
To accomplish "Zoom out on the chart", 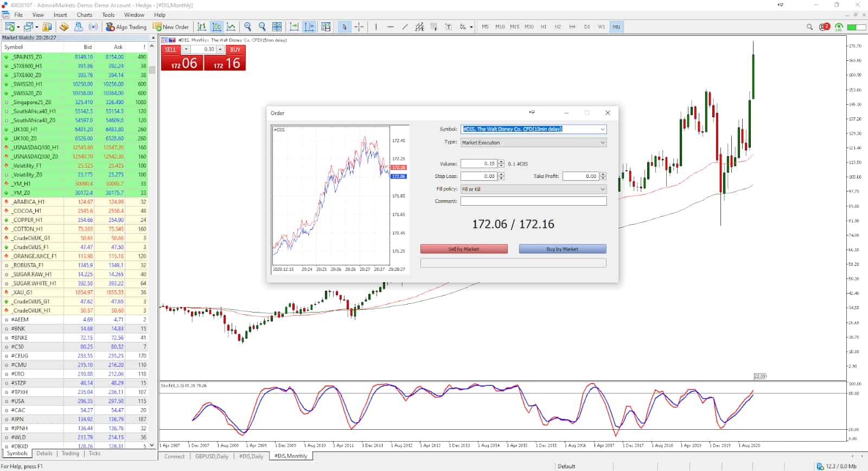I will click(262, 27).
